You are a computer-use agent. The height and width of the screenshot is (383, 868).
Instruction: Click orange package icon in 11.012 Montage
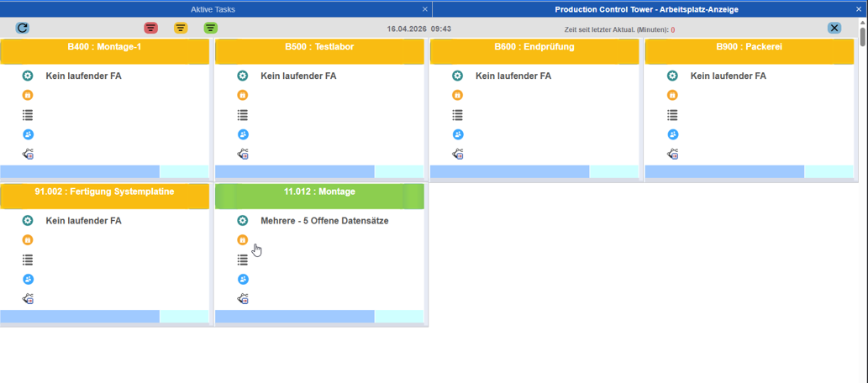243,240
